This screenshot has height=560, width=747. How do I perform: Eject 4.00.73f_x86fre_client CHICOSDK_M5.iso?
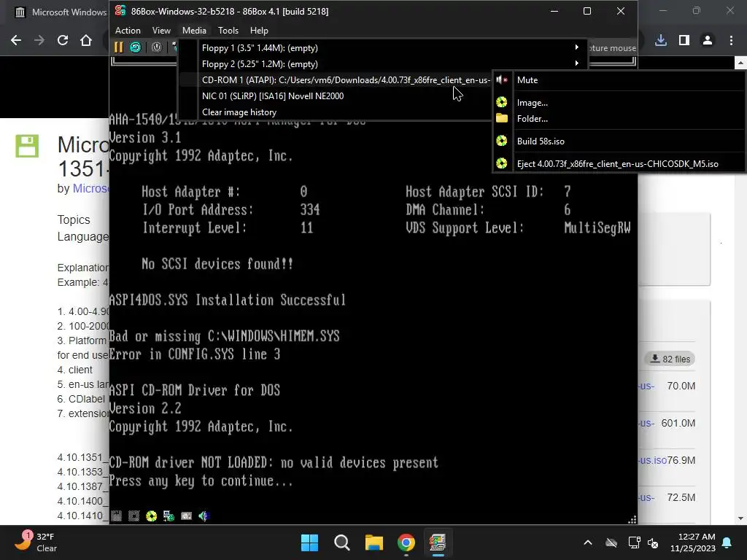(x=619, y=163)
